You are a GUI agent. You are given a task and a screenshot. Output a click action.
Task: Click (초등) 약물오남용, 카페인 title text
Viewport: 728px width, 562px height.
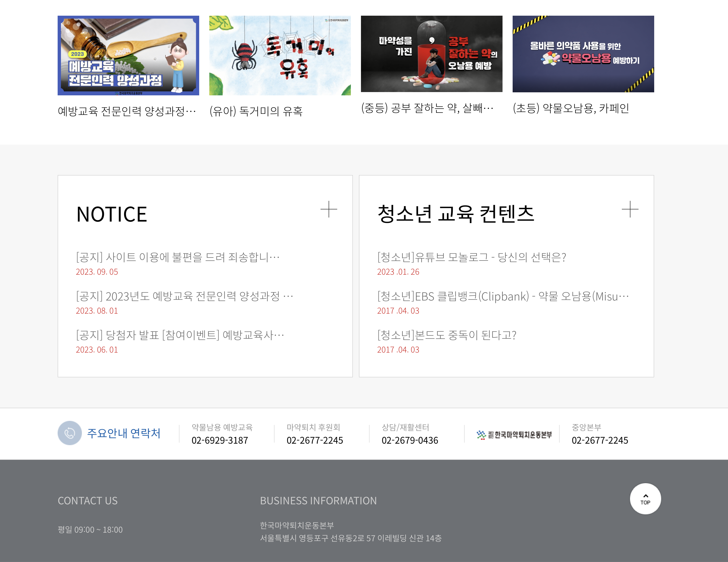coord(571,108)
